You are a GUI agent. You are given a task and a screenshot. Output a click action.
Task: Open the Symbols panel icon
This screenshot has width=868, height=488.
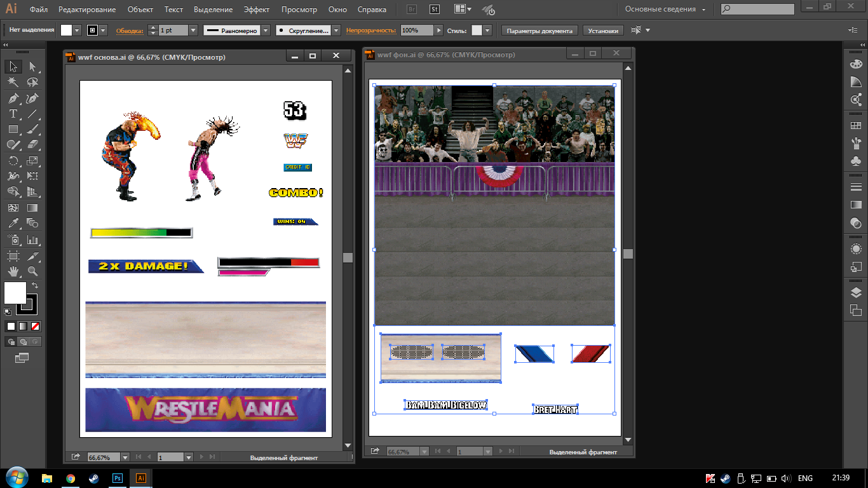(855, 161)
